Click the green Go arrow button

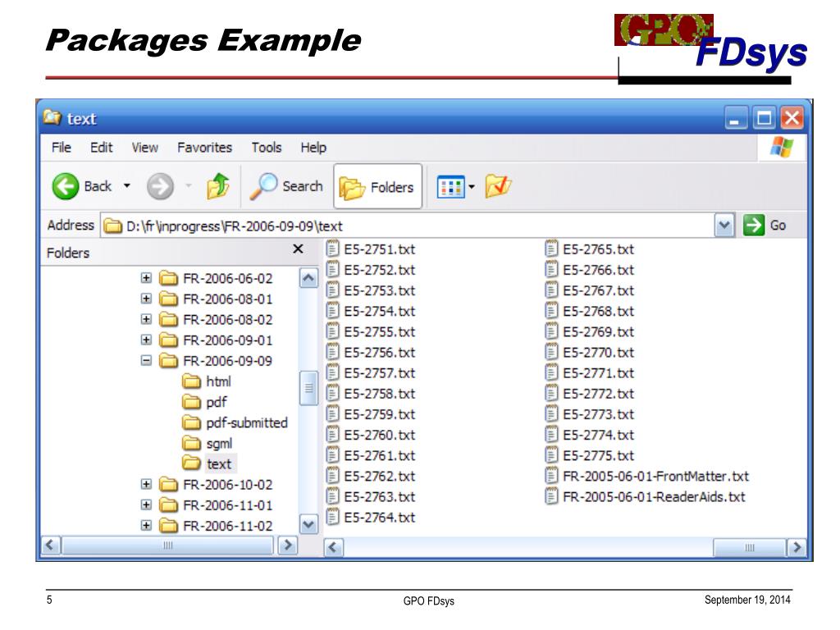click(x=754, y=225)
